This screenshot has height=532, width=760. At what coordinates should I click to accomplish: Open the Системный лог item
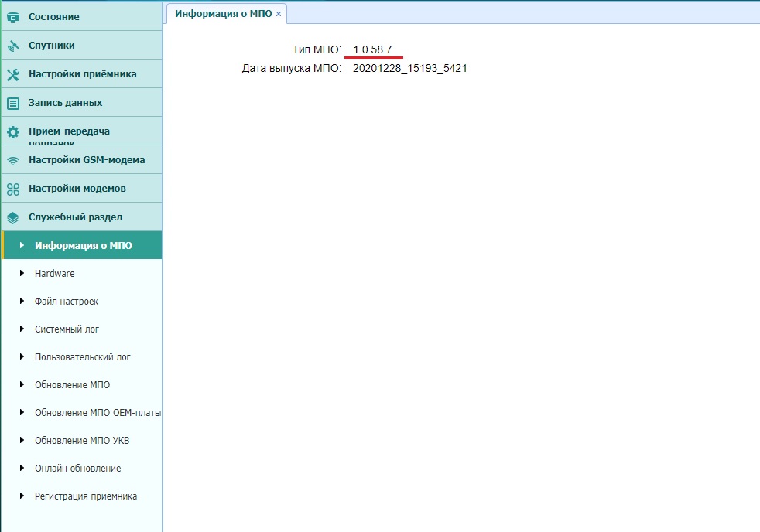pyautogui.click(x=82, y=329)
